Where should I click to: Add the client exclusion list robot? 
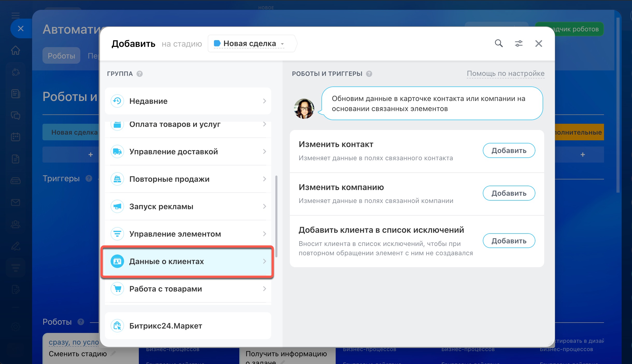click(x=509, y=241)
